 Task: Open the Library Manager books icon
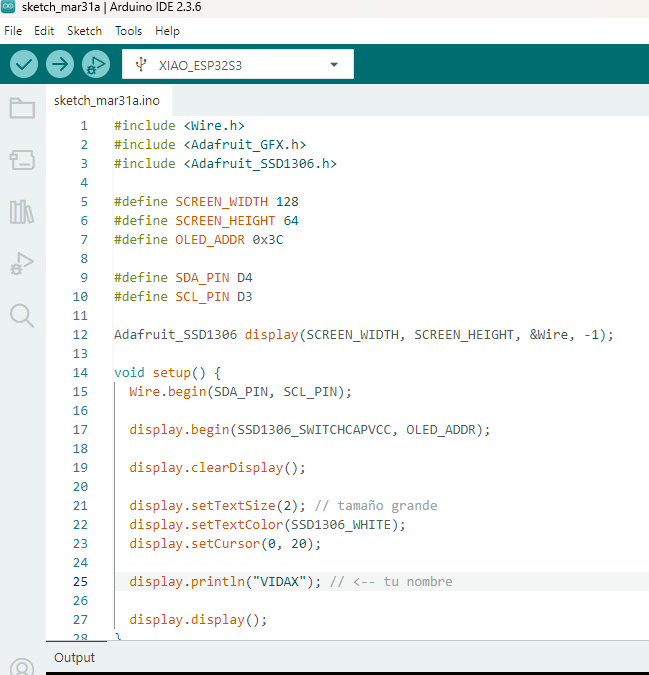22,212
